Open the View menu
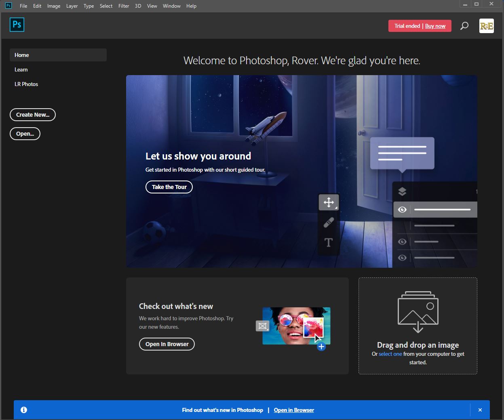This screenshot has width=504, height=420. 152,6
